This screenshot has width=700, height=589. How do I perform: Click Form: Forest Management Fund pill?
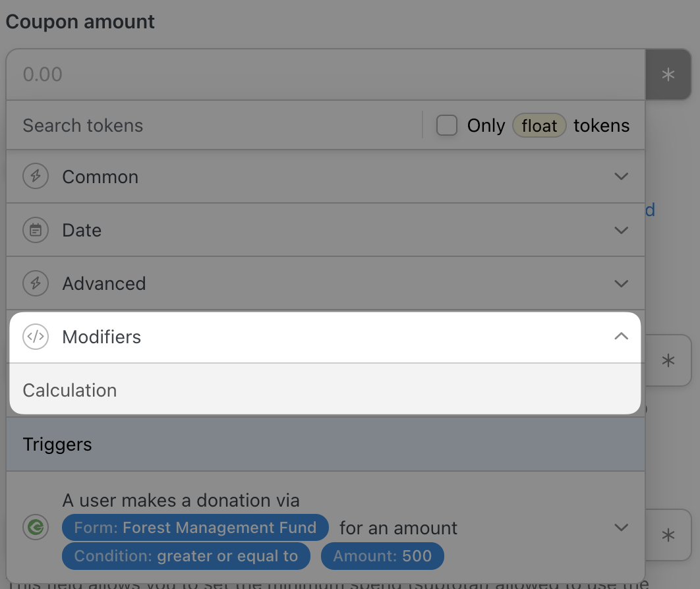click(x=195, y=528)
